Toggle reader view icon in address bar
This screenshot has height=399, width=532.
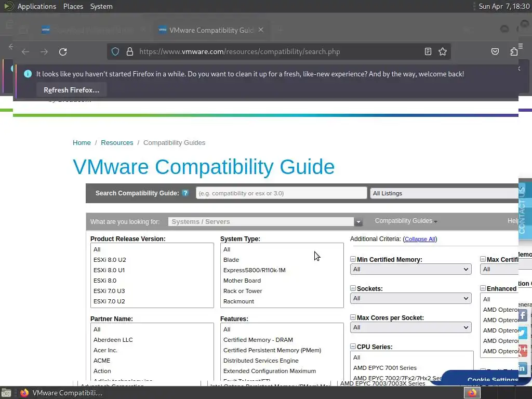pyautogui.click(x=428, y=51)
